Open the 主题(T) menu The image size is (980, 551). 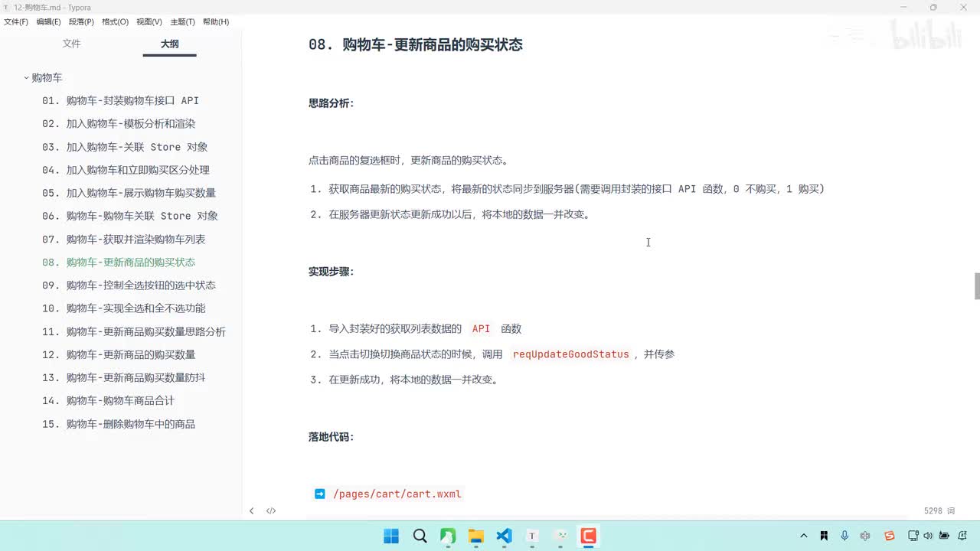tap(182, 22)
